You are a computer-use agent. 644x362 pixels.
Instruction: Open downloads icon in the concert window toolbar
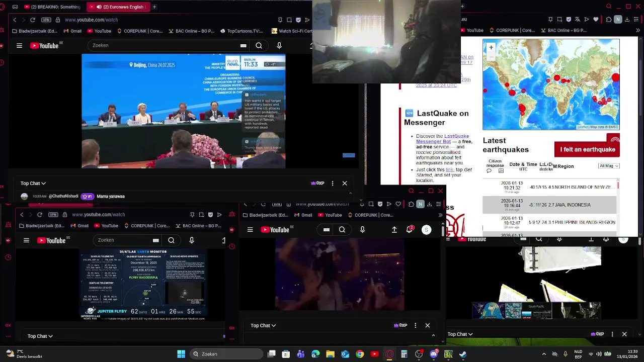point(429,204)
